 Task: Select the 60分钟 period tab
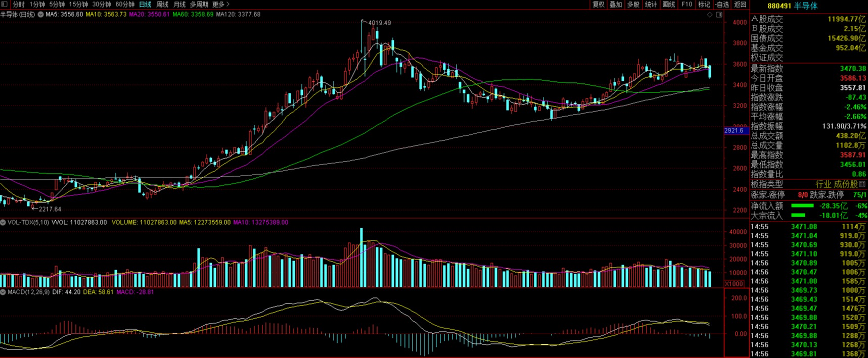point(125,5)
